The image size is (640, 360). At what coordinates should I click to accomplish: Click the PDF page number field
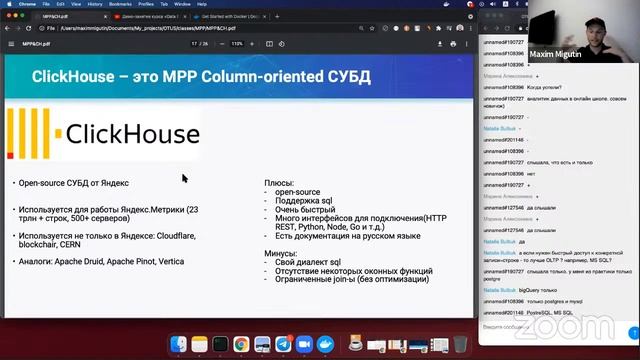click(x=194, y=44)
